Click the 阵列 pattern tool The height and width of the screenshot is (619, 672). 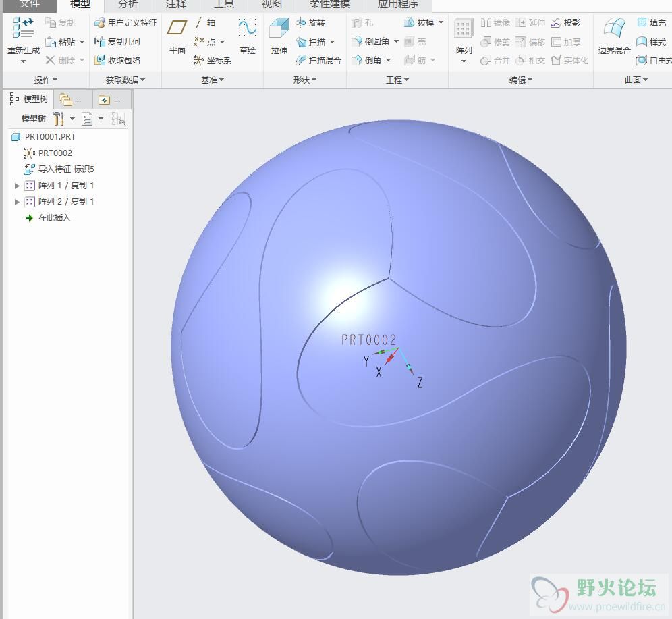(464, 37)
